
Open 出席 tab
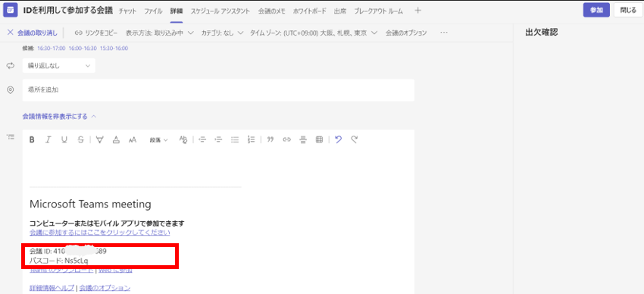point(339,11)
